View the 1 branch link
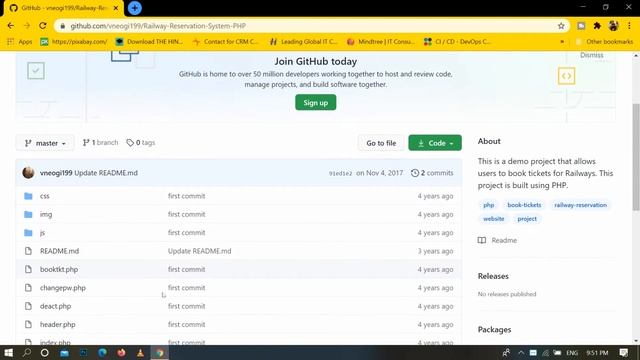 (100, 142)
